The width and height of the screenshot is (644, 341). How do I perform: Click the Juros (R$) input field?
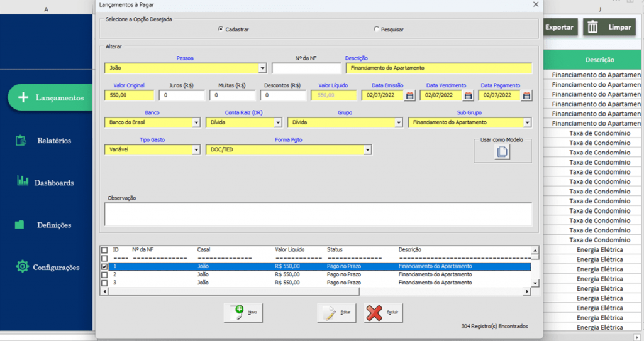(182, 95)
